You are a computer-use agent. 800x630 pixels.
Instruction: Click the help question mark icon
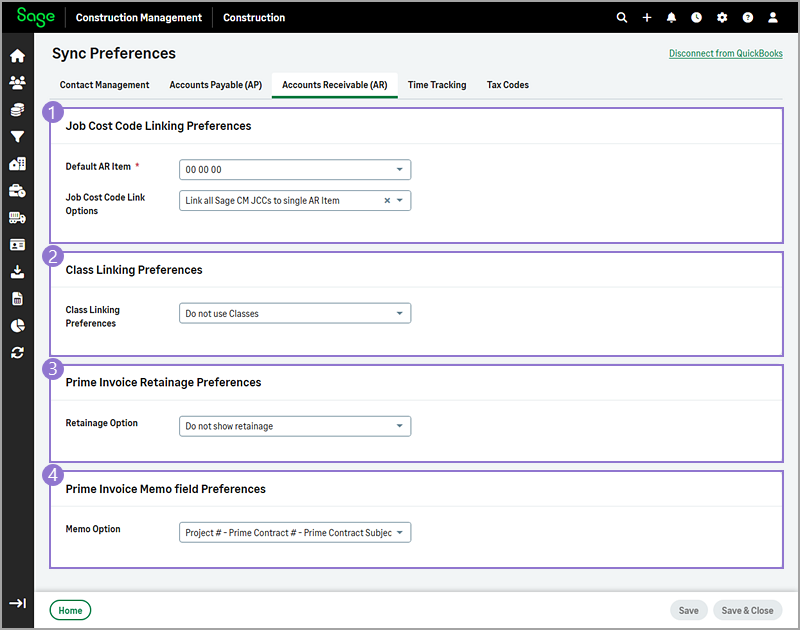tap(747, 18)
